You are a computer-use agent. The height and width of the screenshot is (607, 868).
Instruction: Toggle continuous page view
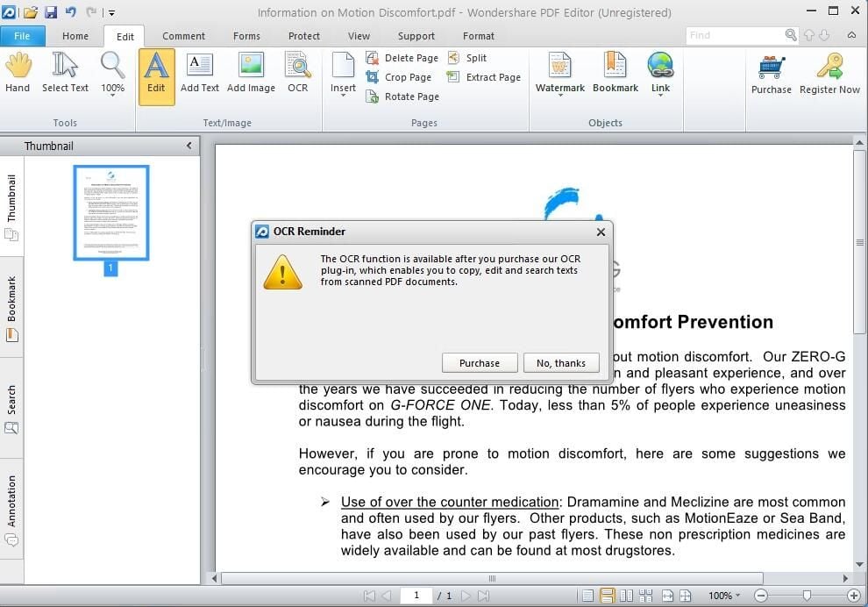608,596
